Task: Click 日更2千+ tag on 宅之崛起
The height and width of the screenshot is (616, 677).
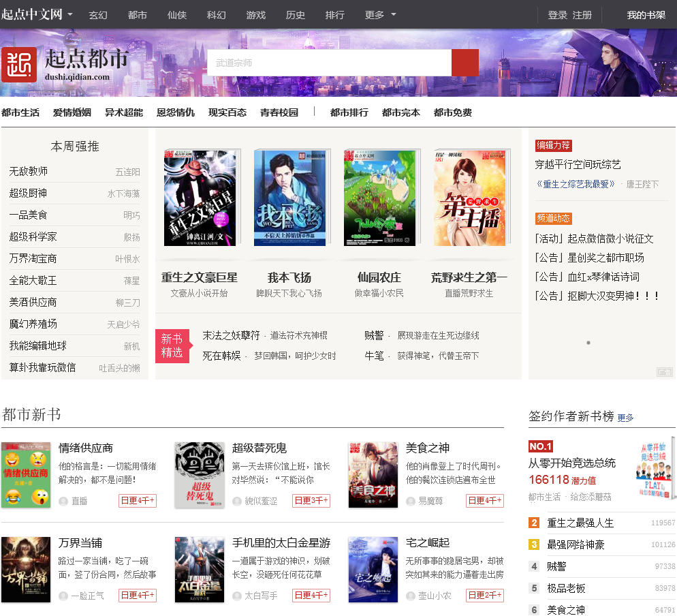Action: (x=485, y=596)
